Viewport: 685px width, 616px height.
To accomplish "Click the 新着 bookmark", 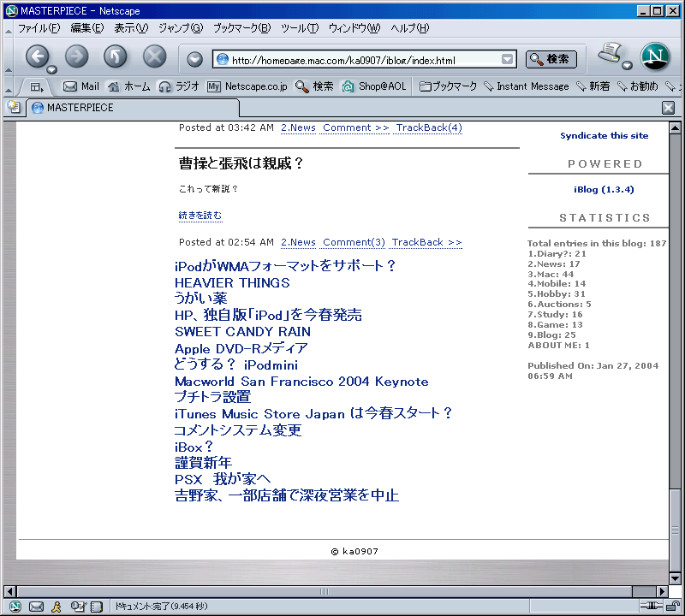I will (x=593, y=86).
